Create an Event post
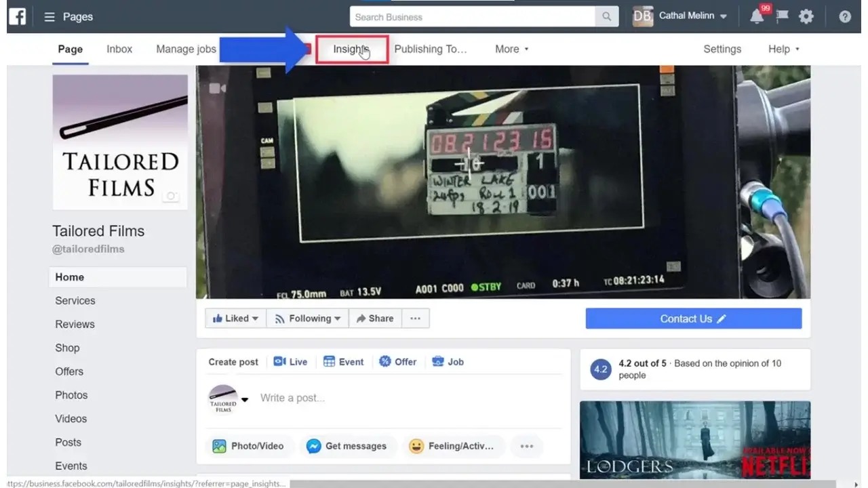 pyautogui.click(x=343, y=362)
